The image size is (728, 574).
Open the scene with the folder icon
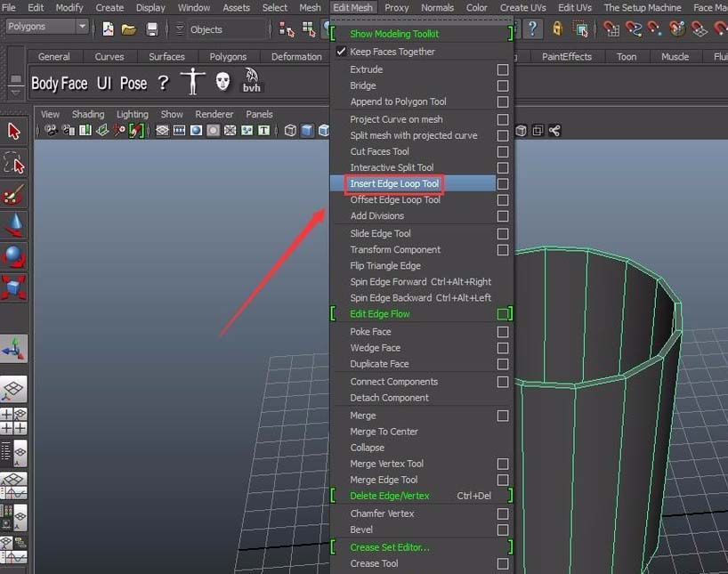click(129, 29)
